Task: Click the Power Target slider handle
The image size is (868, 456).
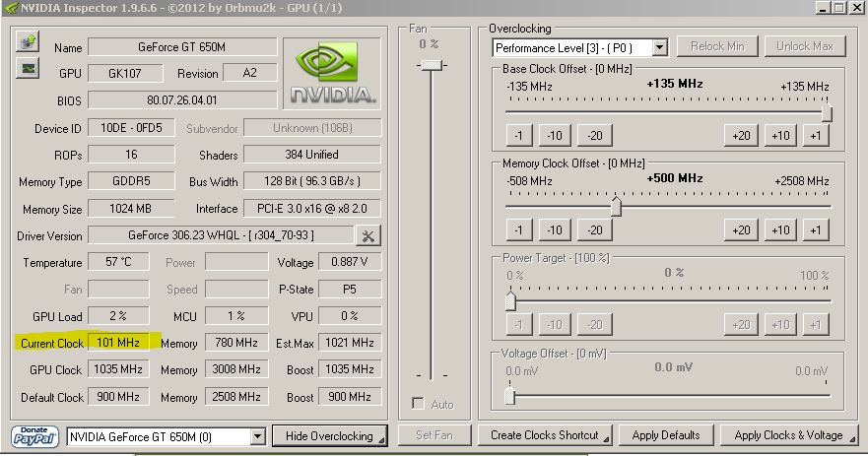Action: 510,300
